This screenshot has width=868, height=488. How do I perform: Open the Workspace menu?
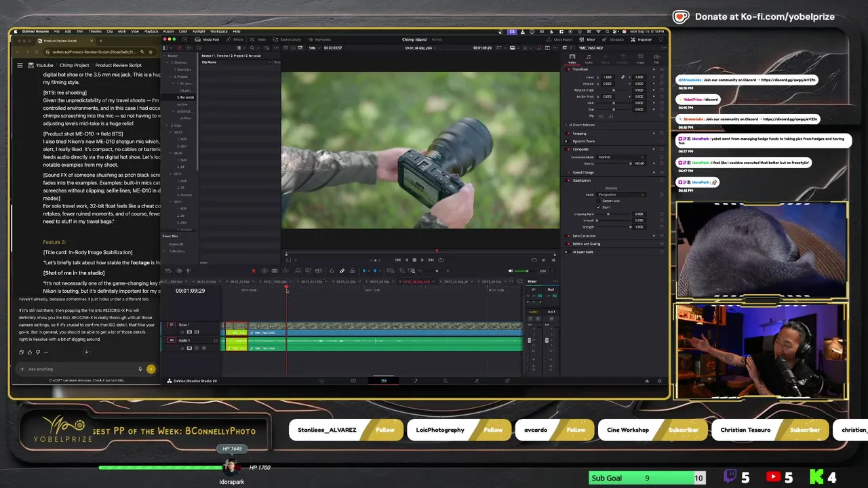218,31
